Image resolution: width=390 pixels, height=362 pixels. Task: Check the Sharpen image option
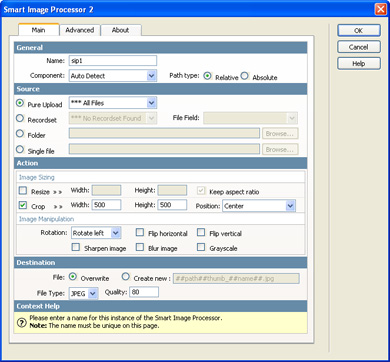coord(76,247)
